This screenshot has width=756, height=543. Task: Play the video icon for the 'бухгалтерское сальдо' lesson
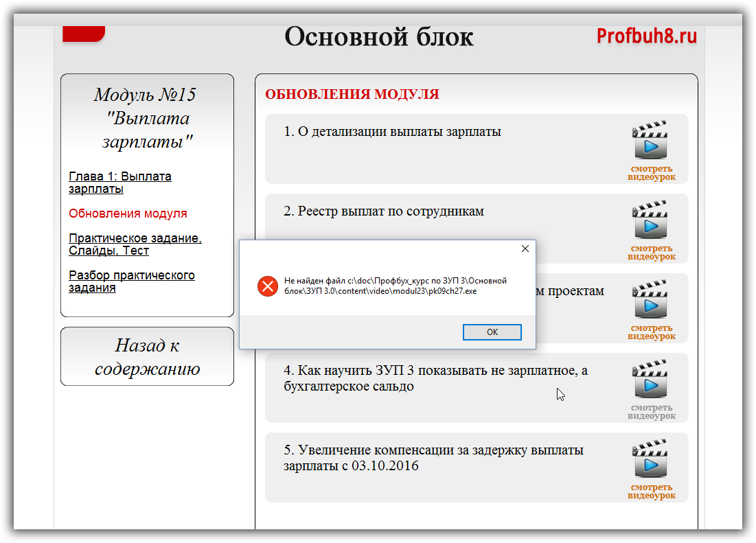(x=650, y=380)
